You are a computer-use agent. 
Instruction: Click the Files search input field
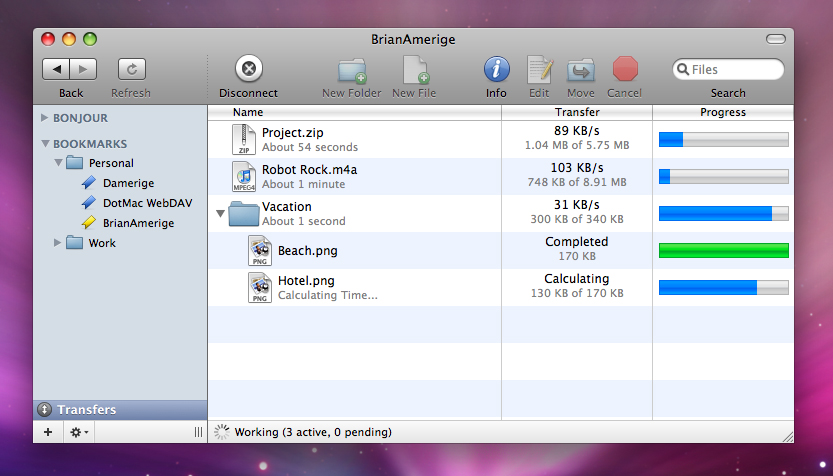728,70
